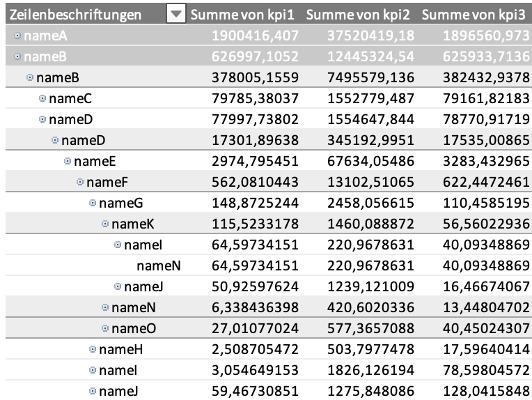Click the kpi2 value 37520419,18
The width and height of the screenshot is (532, 400).
tap(371, 36)
